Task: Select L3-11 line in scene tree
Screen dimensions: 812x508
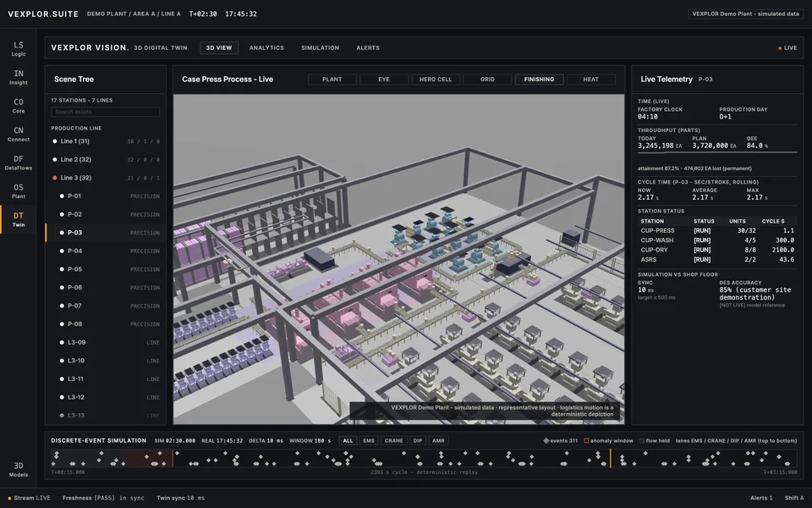Action: pos(106,379)
